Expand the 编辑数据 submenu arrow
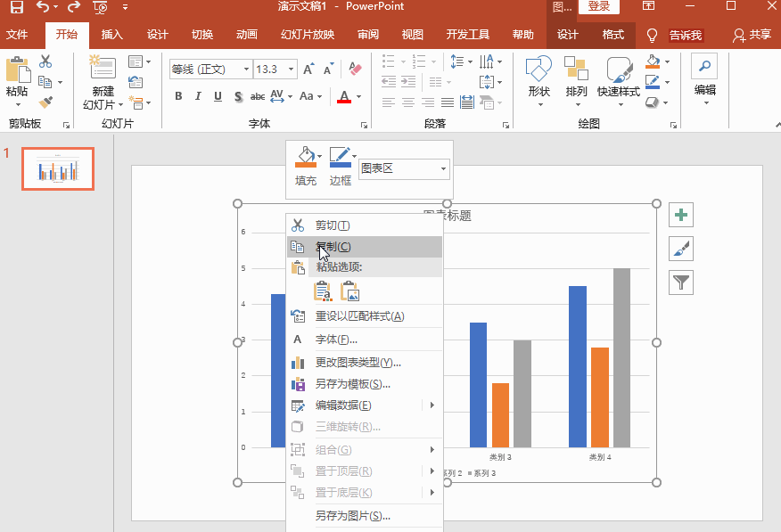This screenshot has width=781, height=532. coord(432,405)
